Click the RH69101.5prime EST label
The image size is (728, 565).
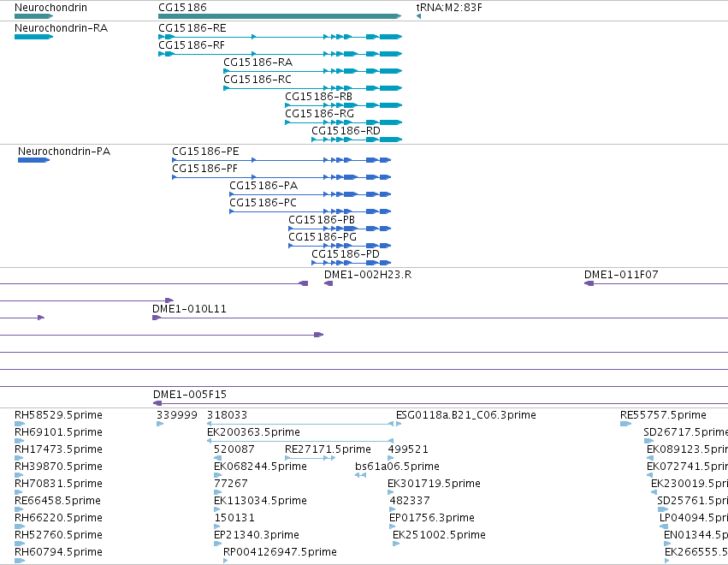pos(58,432)
